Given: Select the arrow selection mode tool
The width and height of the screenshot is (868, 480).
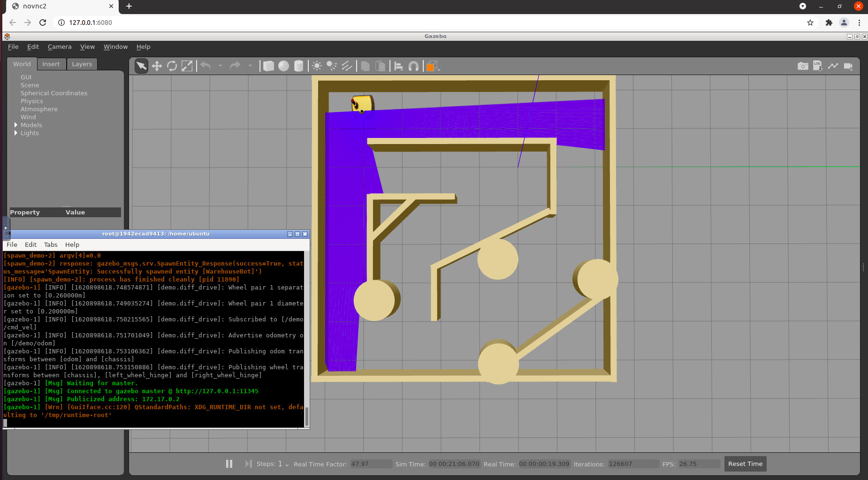Looking at the screenshot, I should coord(141,66).
